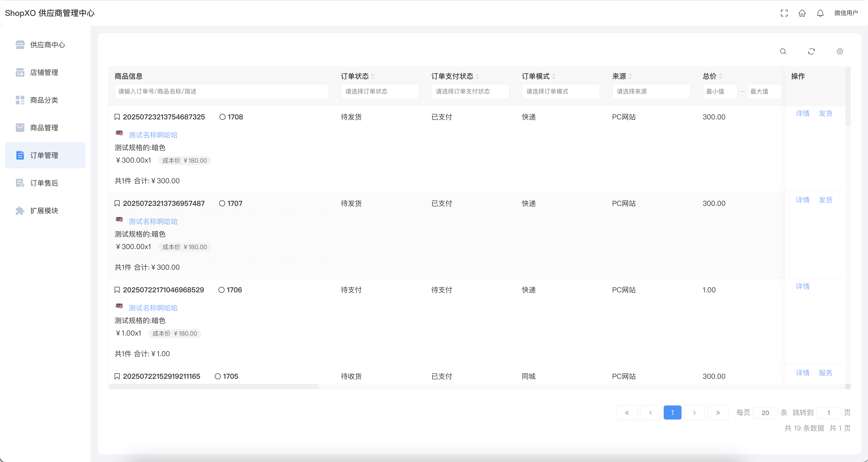
Task: Click the search magnifier icon above the table
Action: coord(783,52)
